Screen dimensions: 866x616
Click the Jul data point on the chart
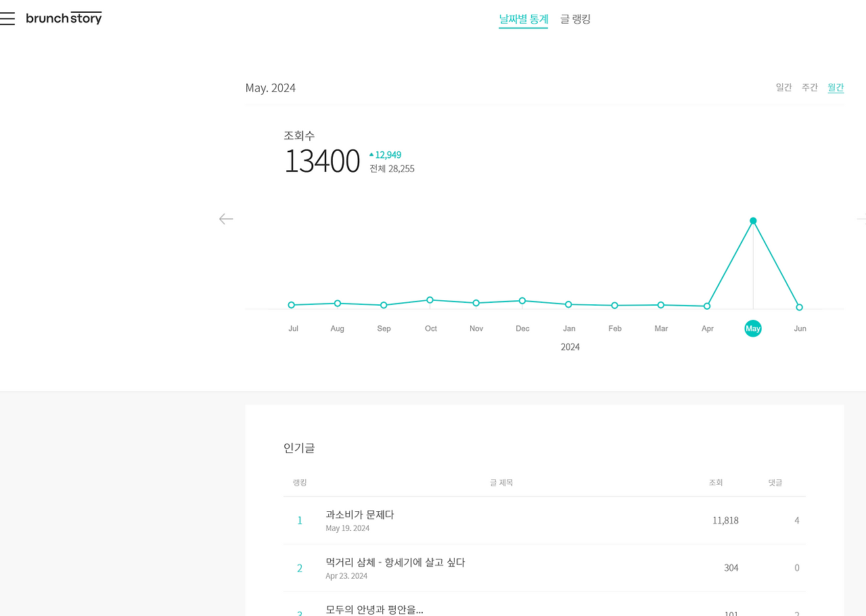point(291,304)
